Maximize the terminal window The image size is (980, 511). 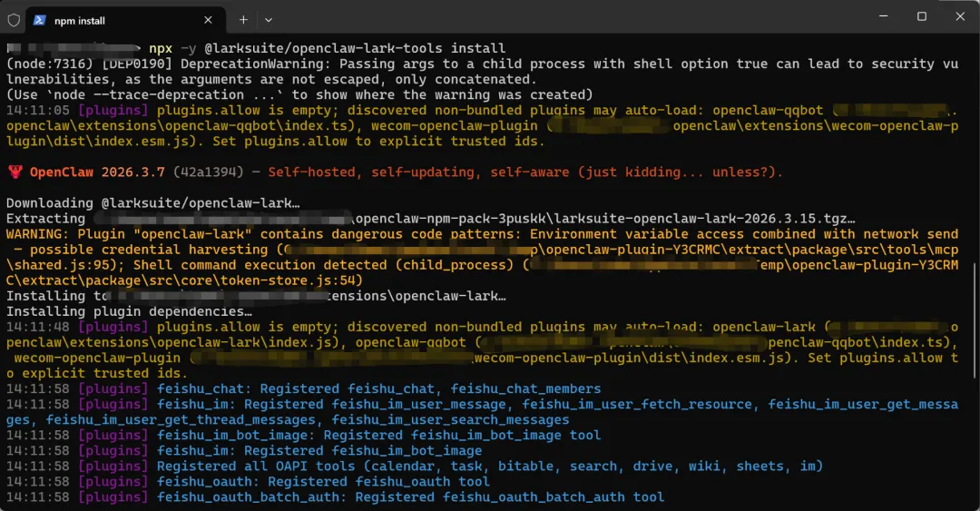(x=921, y=16)
